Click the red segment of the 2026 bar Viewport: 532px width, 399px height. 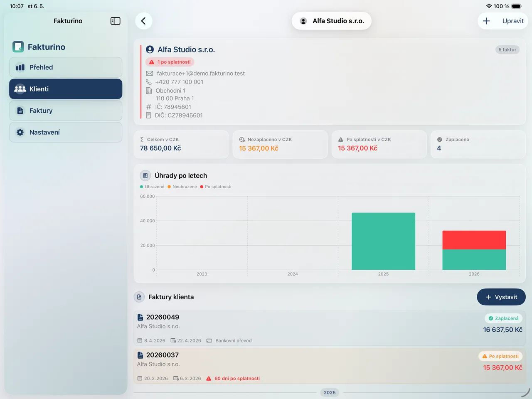pos(474,240)
